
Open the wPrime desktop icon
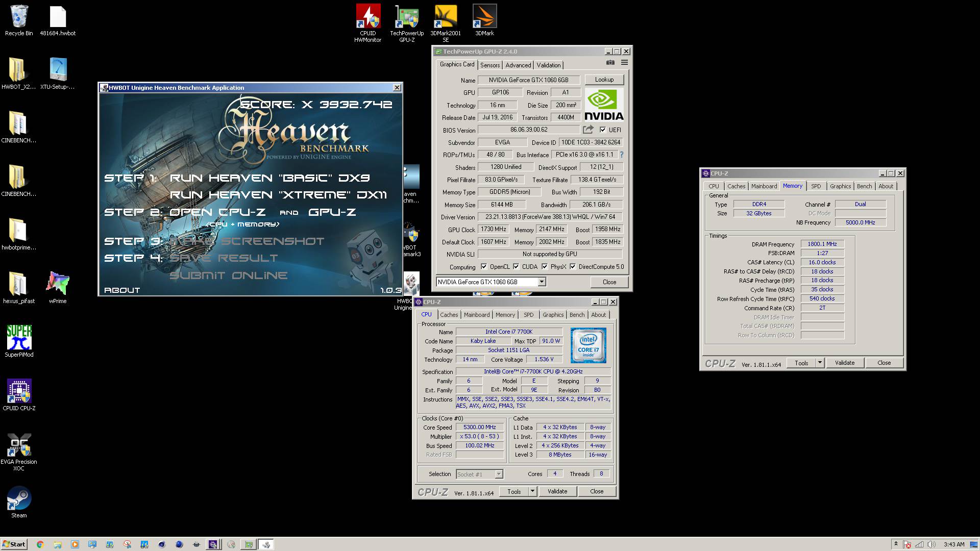tap(58, 288)
